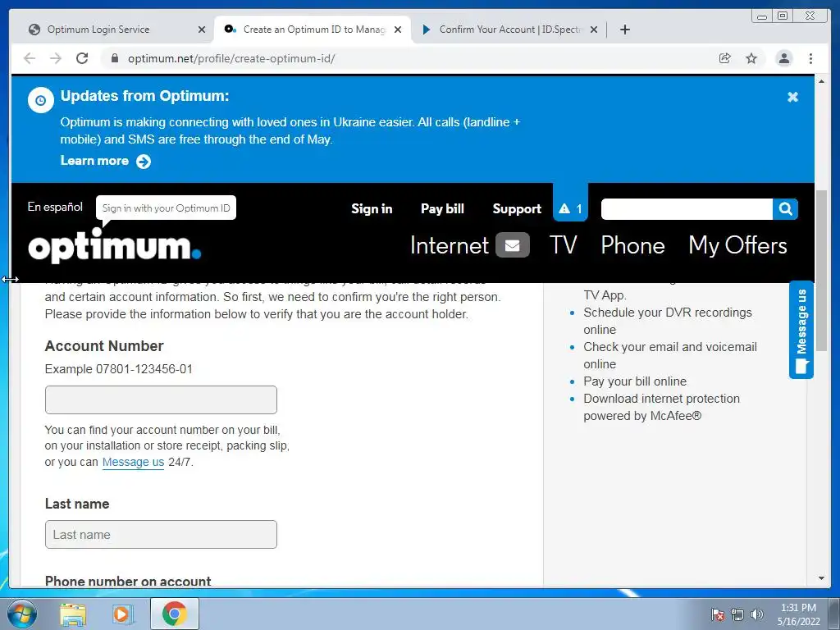This screenshot has height=630, width=840.
Task: Dismiss the Updates from Optimum banner
Action: pyautogui.click(x=793, y=97)
